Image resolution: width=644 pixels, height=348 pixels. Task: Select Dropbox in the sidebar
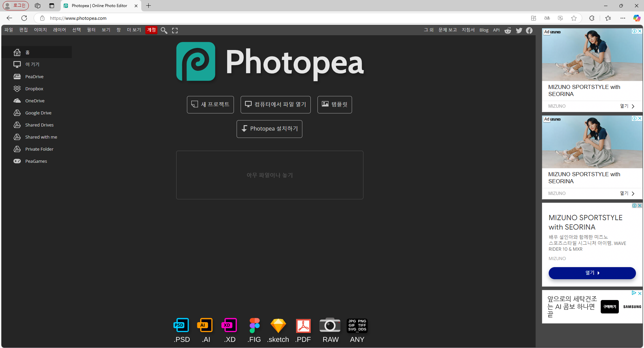pos(37,89)
